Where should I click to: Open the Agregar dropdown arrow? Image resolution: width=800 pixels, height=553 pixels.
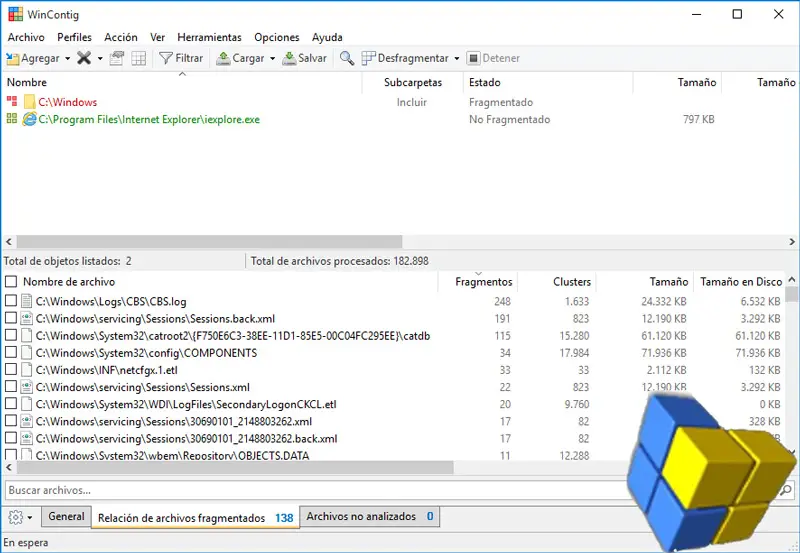(67, 59)
